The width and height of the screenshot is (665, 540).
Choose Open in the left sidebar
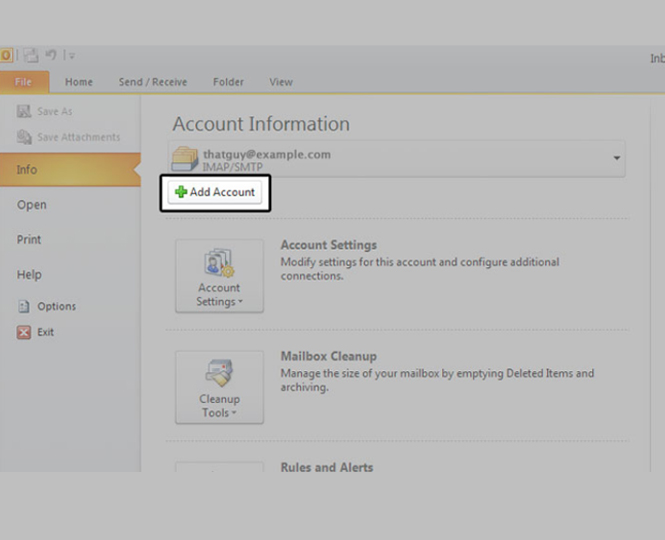[31, 205]
